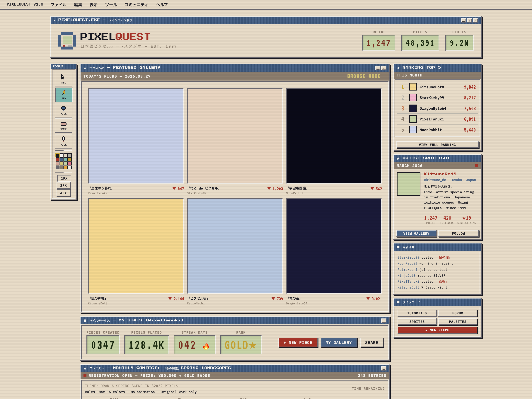
Task: Choose the ERASE tool
Action: [64, 126]
